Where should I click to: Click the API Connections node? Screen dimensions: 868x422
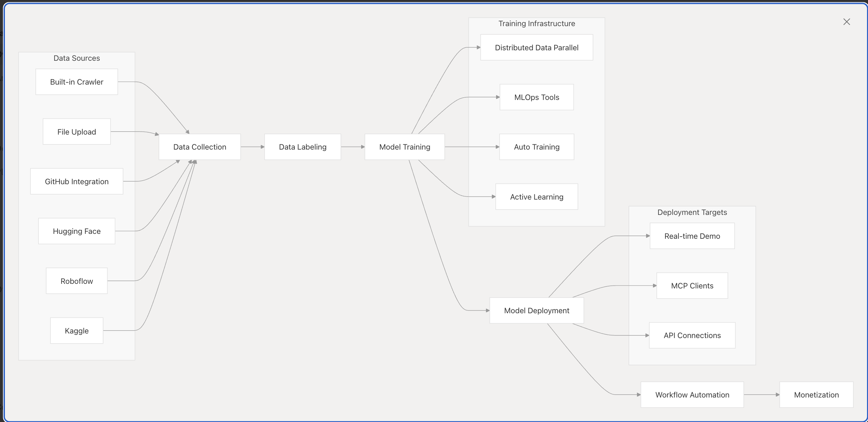pyautogui.click(x=692, y=335)
